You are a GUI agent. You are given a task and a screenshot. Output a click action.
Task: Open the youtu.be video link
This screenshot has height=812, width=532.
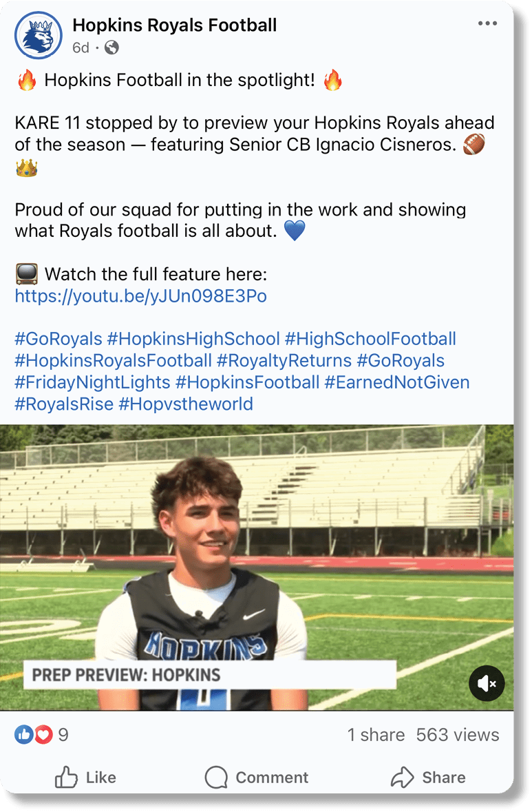click(140, 296)
